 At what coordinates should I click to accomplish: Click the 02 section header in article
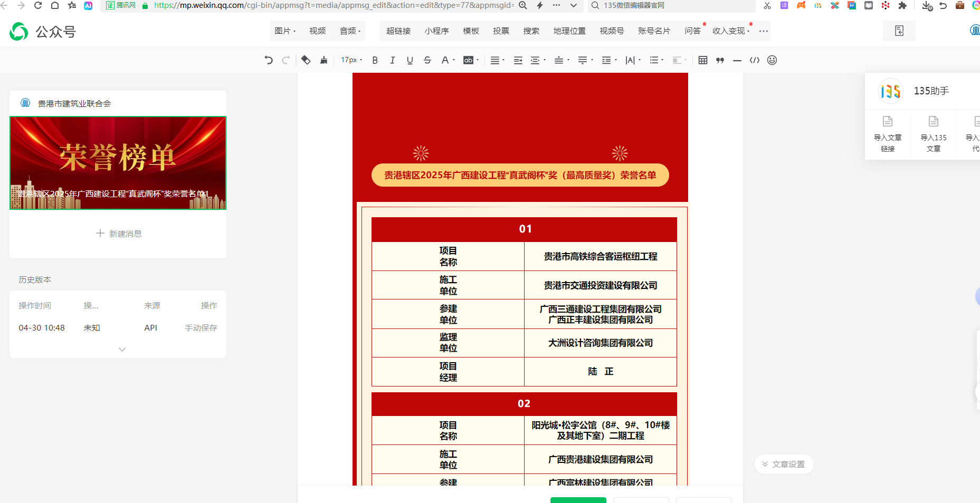tap(524, 403)
